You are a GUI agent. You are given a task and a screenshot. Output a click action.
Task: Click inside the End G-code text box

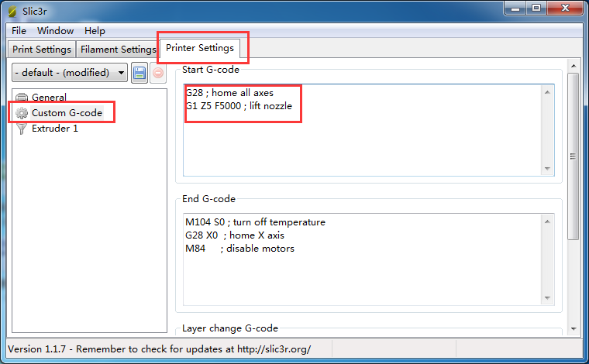[x=368, y=259]
